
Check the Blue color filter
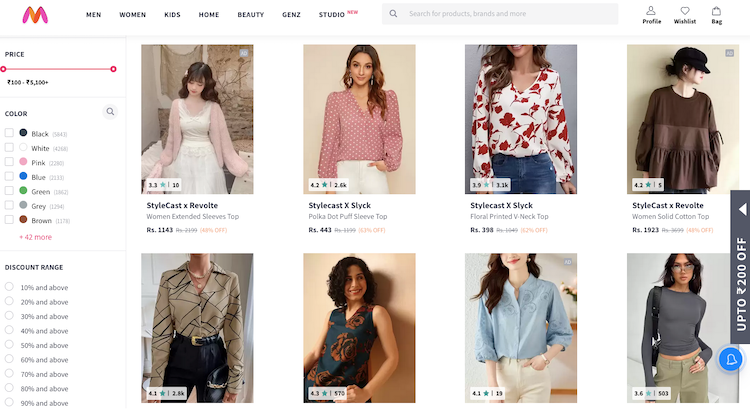[x=9, y=176]
